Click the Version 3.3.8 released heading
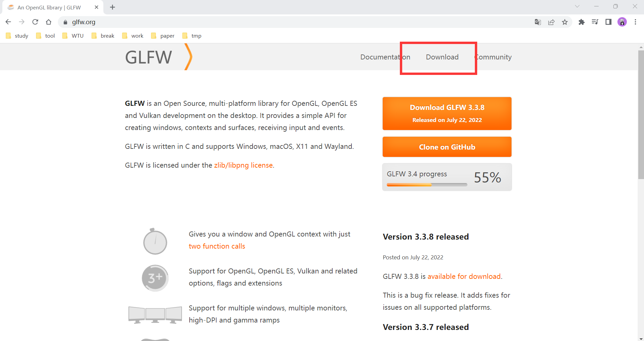The width and height of the screenshot is (644, 341). click(426, 237)
